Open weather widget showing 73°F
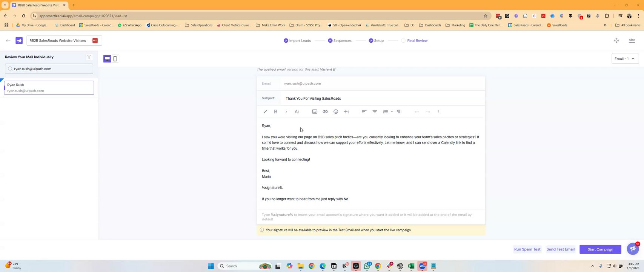644x272 pixels. (x=13, y=266)
